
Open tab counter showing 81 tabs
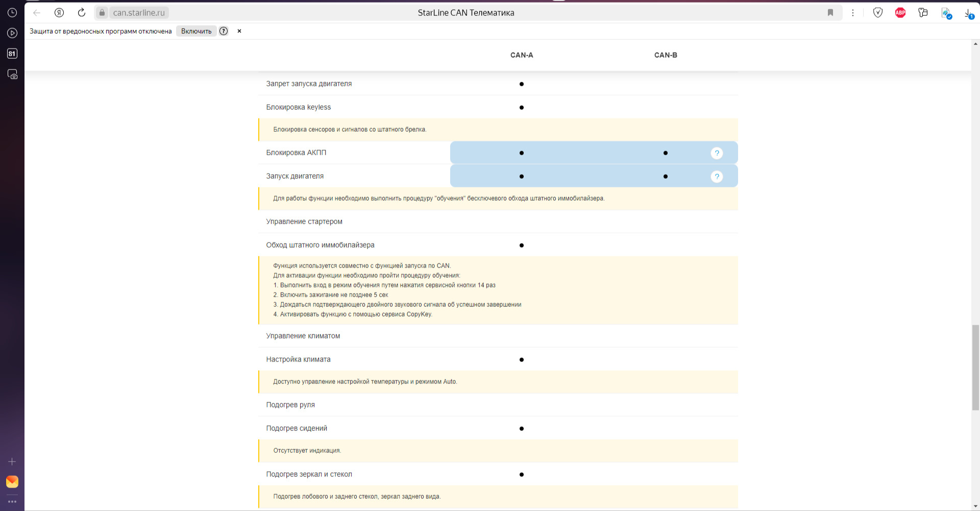tap(12, 54)
